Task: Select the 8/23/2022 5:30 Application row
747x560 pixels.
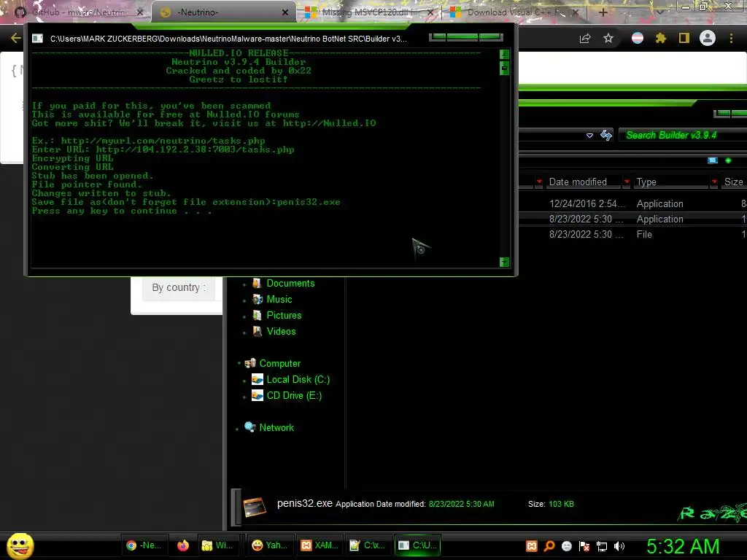Action: [x=632, y=219]
